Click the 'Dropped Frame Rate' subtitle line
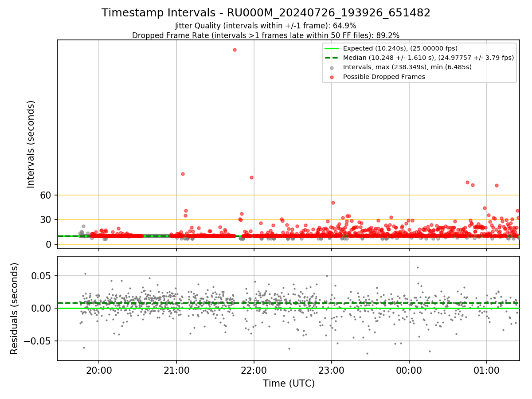The width and height of the screenshot is (532, 399). (x=266, y=35)
